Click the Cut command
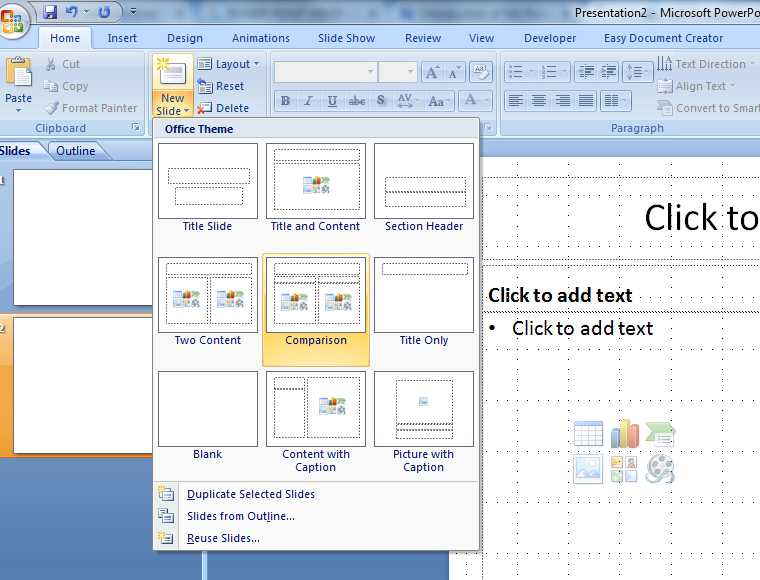760x580 pixels. tap(63, 64)
